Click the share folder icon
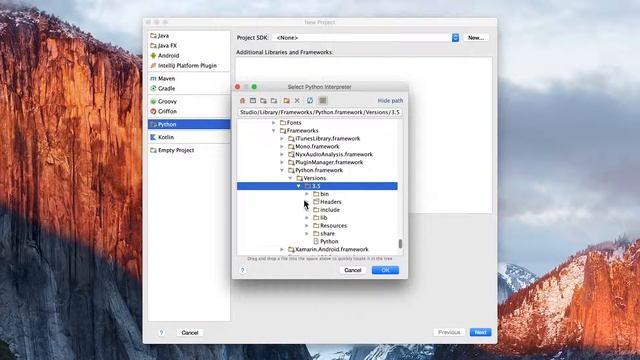 click(316, 233)
